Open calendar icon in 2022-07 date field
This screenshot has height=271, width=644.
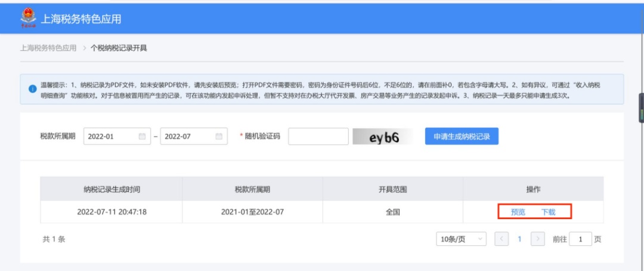[219, 137]
